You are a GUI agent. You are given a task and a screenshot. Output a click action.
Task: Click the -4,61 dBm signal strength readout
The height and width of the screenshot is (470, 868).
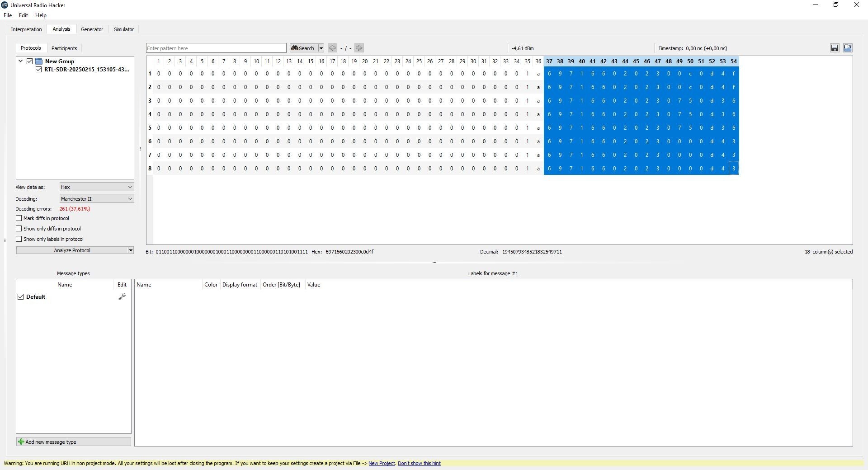pos(523,48)
